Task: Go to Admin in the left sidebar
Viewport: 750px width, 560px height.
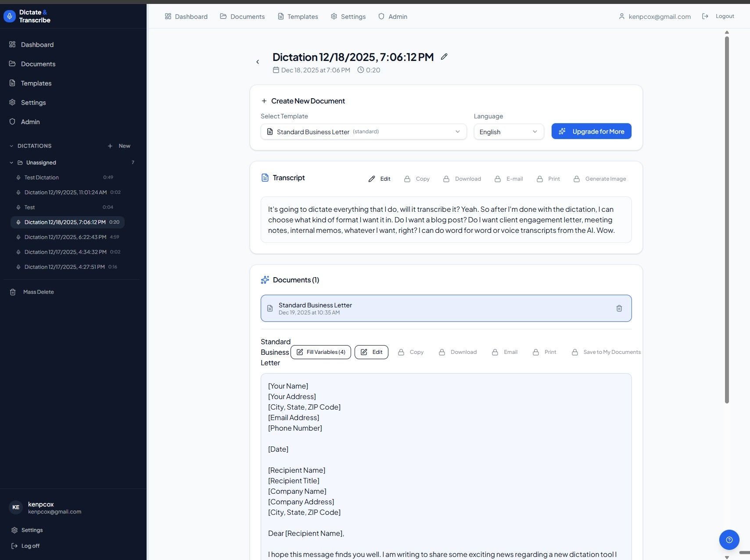Action: [x=30, y=122]
